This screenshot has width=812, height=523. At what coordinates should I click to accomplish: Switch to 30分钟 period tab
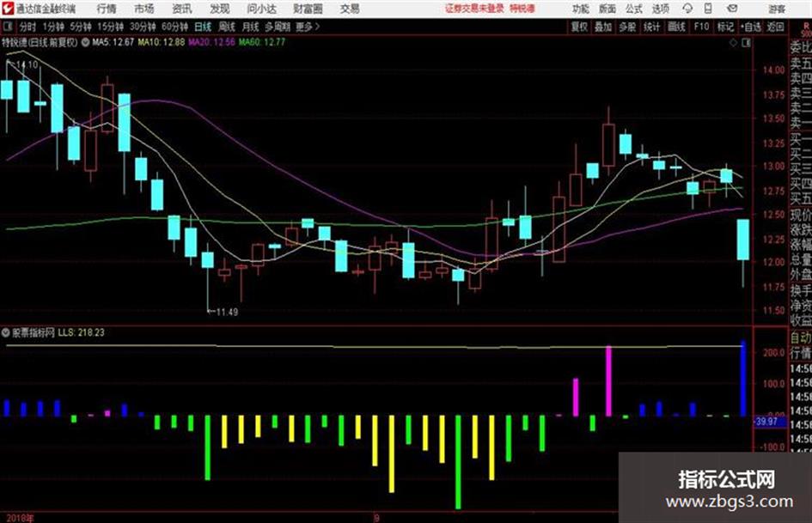(x=143, y=27)
